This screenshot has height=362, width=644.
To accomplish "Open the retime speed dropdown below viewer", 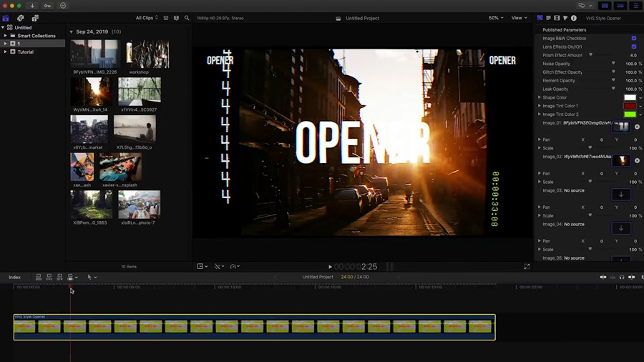I will pos(235,267).
